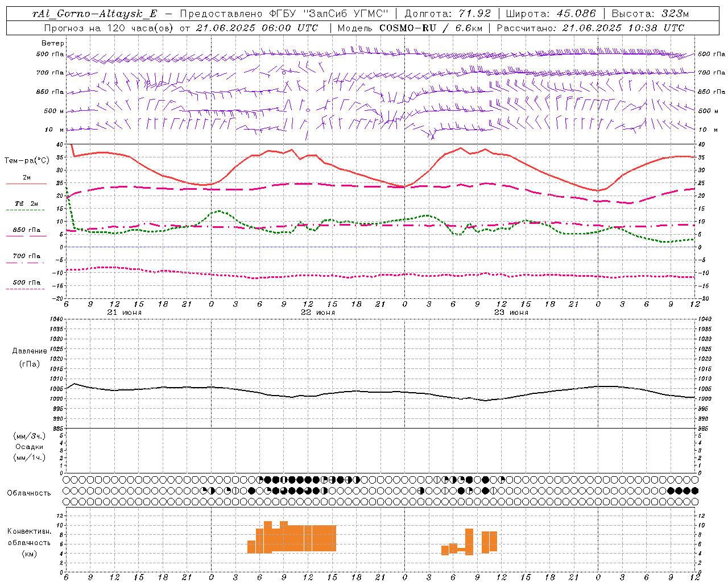Click the 'Ветер' wind section label
The image size is (728, 582).
pyautogui.click(x=53, y=43)
